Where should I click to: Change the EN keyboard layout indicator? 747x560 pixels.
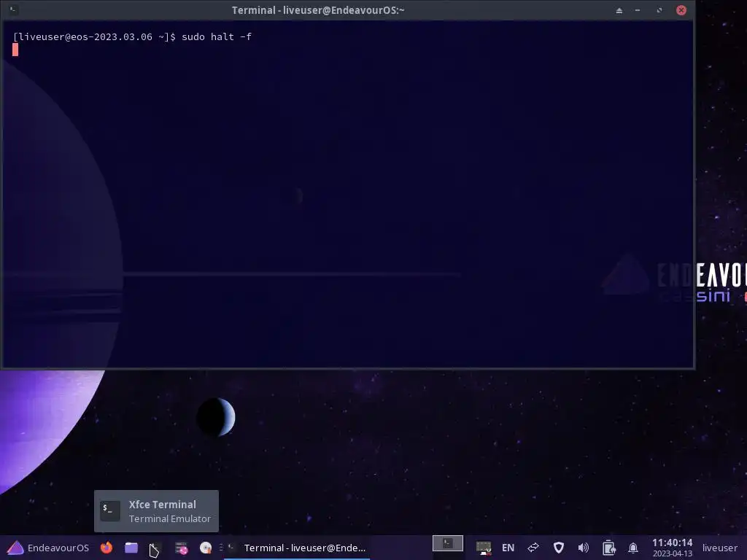pyautogui.click(x=508, y=548)
